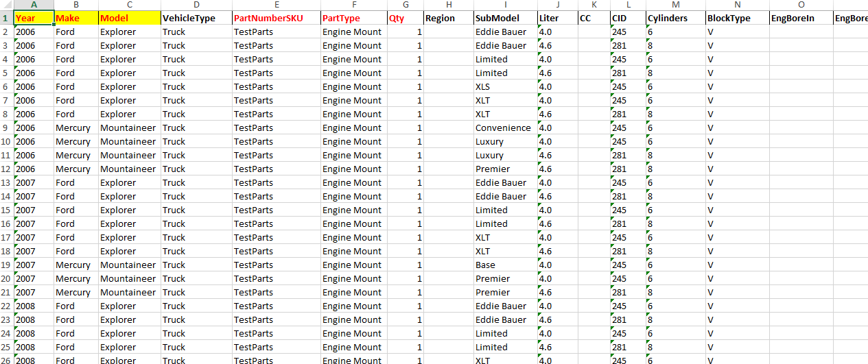Click the VehicleType header cell

pyautogui.click(x=196, y=18)
